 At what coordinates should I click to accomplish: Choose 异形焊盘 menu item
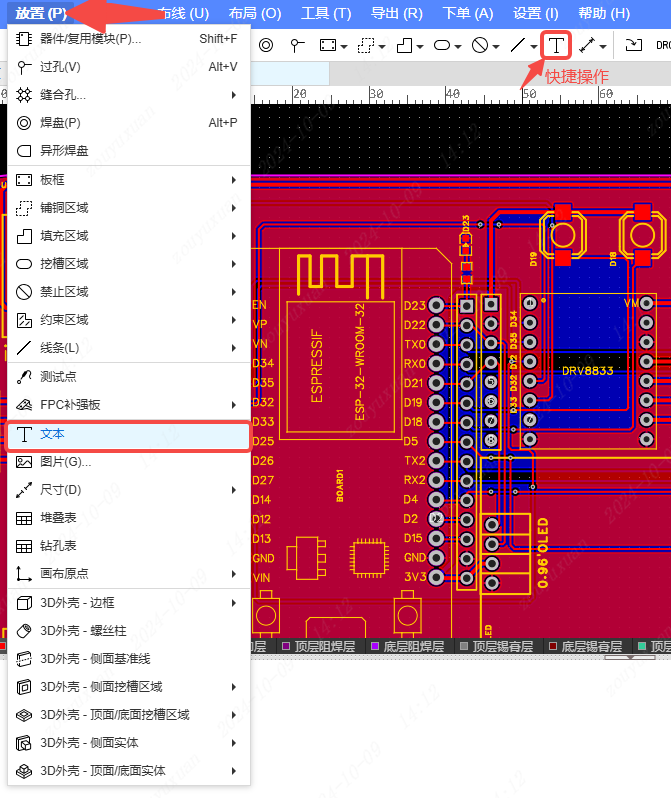point(129,151)
